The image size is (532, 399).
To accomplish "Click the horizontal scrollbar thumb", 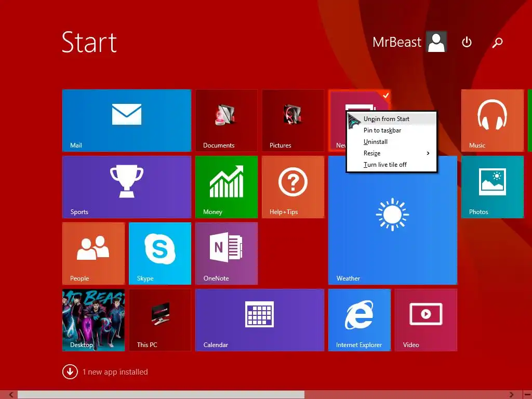I will (161, 395).
